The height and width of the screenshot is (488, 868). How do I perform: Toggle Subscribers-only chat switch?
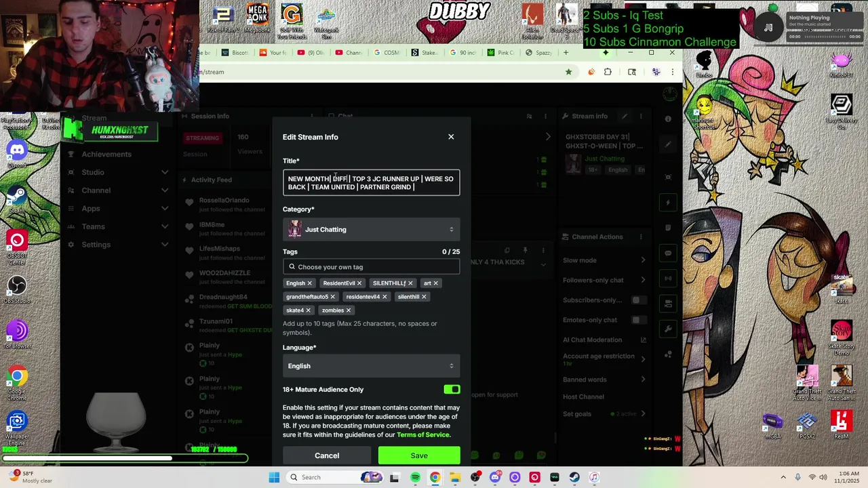point(638,300)
